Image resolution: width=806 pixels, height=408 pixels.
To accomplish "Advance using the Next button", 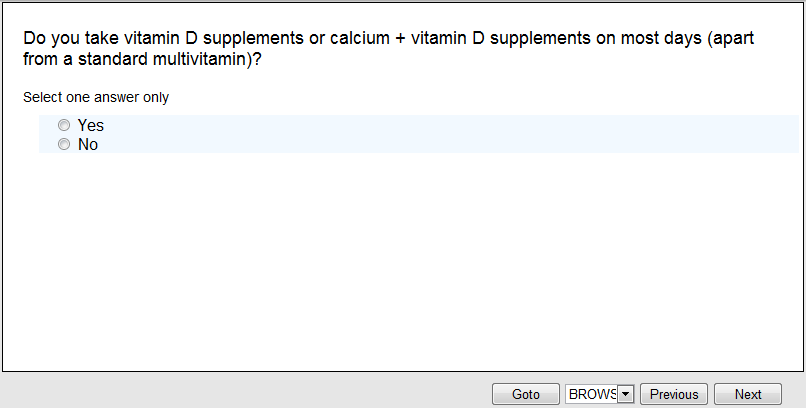I will [748, 394].
